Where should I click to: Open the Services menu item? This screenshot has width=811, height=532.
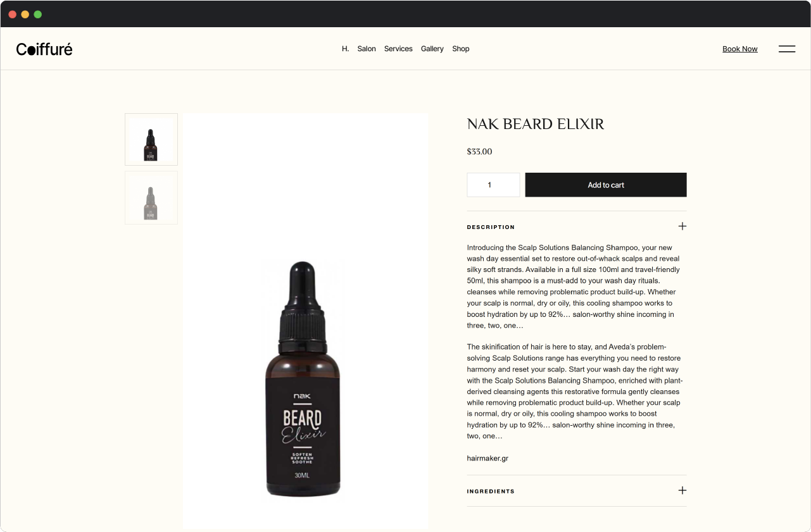(398, 49)
